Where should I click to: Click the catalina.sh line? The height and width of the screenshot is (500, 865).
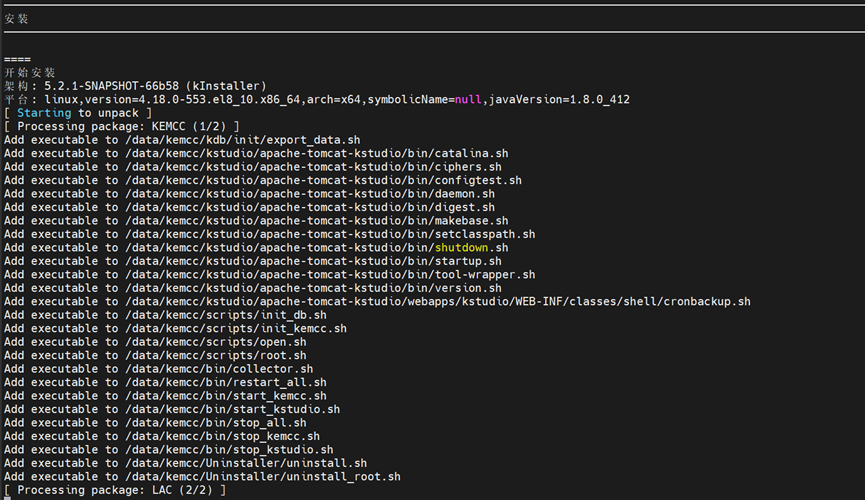click(x=255, y=153)
